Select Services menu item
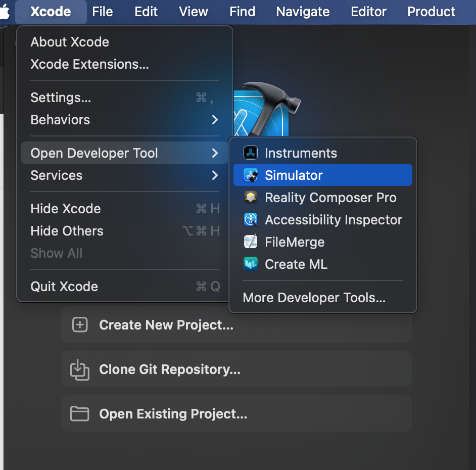476x470 pixels. [x=125, y=175]
